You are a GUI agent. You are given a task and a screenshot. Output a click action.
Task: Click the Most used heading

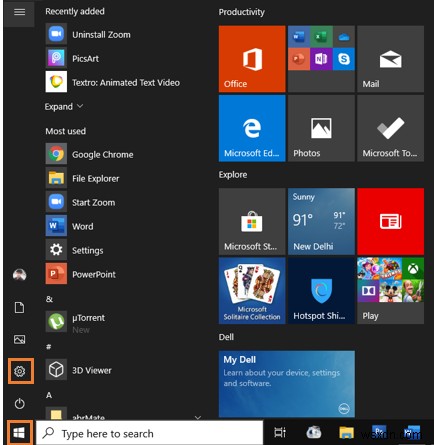coord(66,131)
